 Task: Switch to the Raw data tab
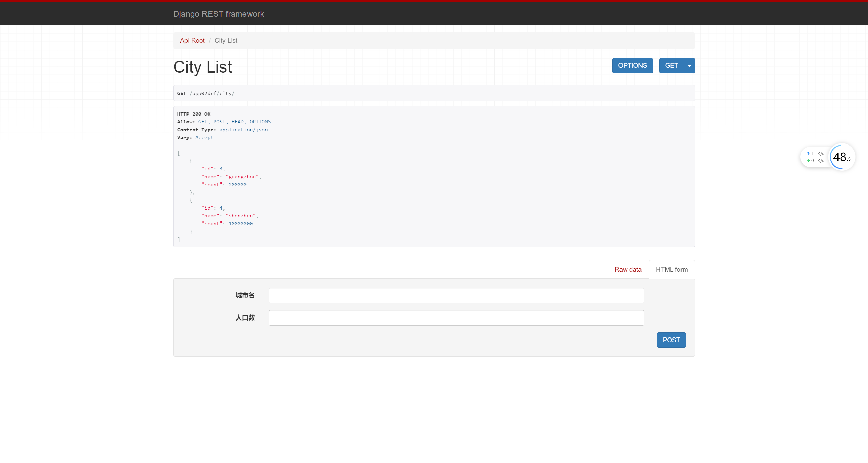click(628, 269)
